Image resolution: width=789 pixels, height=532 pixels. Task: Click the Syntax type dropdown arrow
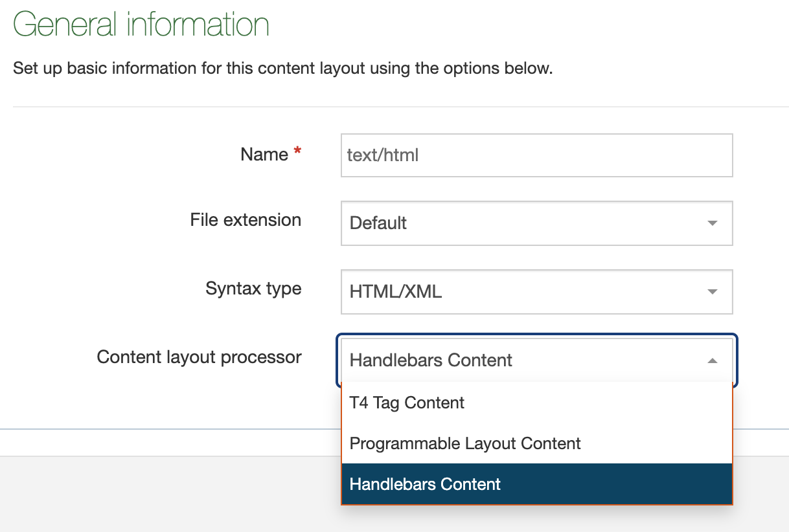pyautogui.click(x=712, y=292)
